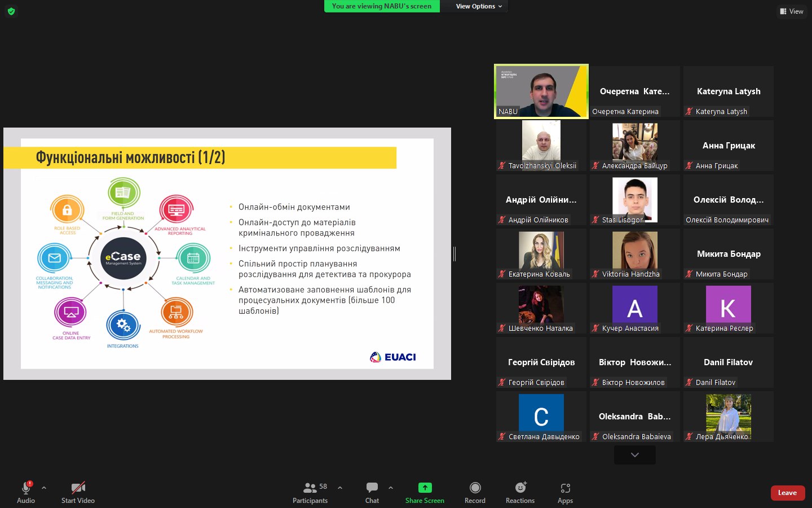The height and width of the screenshot is (508, 812).
Task: Expand the caret next to Participants
Action: point(340,488)
